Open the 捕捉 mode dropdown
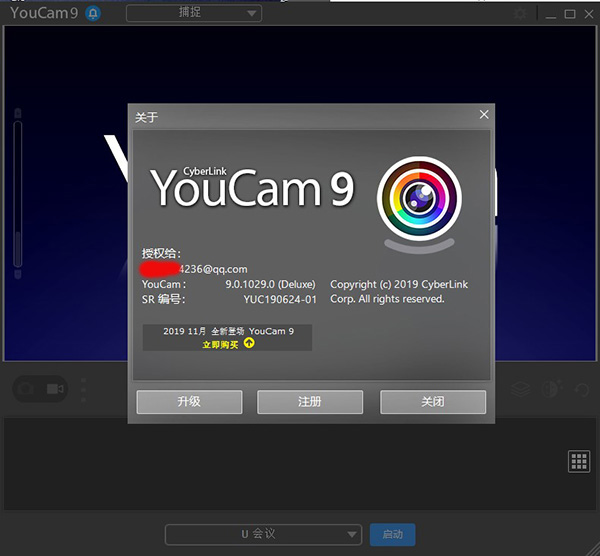 pyautogui.click(x=193, y=14)
